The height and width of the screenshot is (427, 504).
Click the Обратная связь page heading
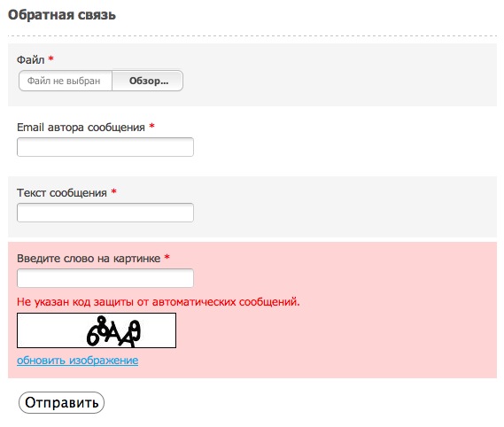pyautogui.click(x=62, y=15)
